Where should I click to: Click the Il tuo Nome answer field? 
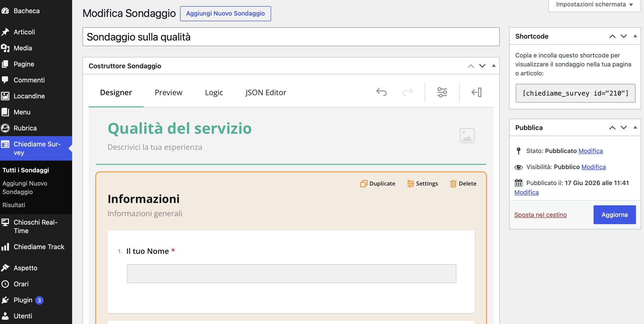point(291,274)
